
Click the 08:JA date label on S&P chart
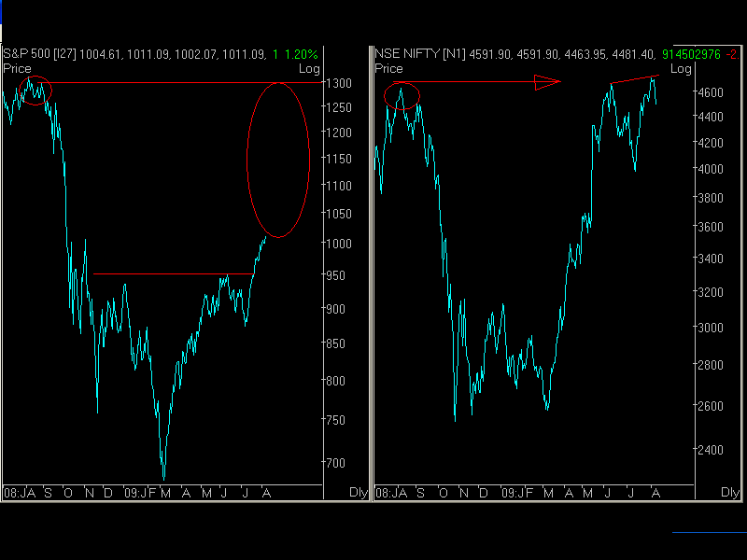(x=20, y=493)
